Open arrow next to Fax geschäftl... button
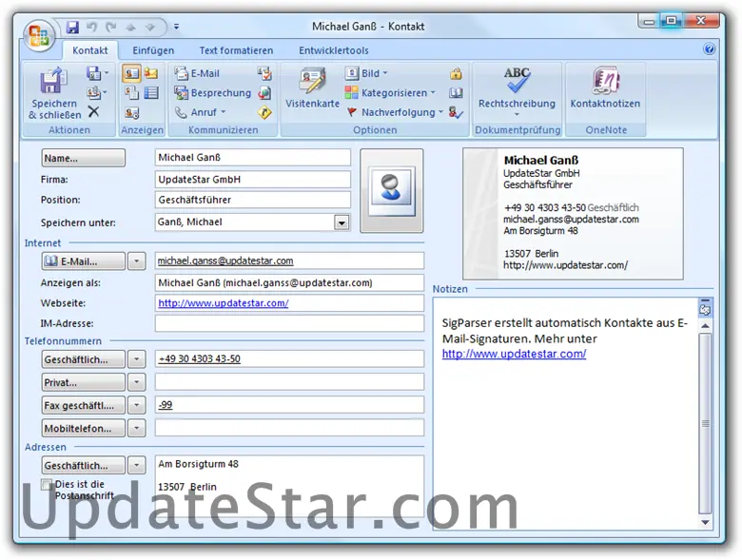Viewport: 742px width, 560px height. pos(136,405)
